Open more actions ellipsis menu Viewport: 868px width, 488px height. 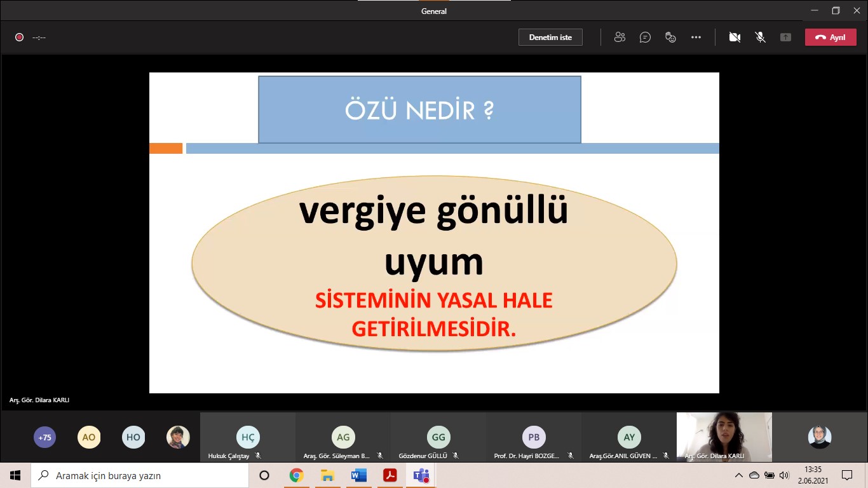[x=696, y=37]
